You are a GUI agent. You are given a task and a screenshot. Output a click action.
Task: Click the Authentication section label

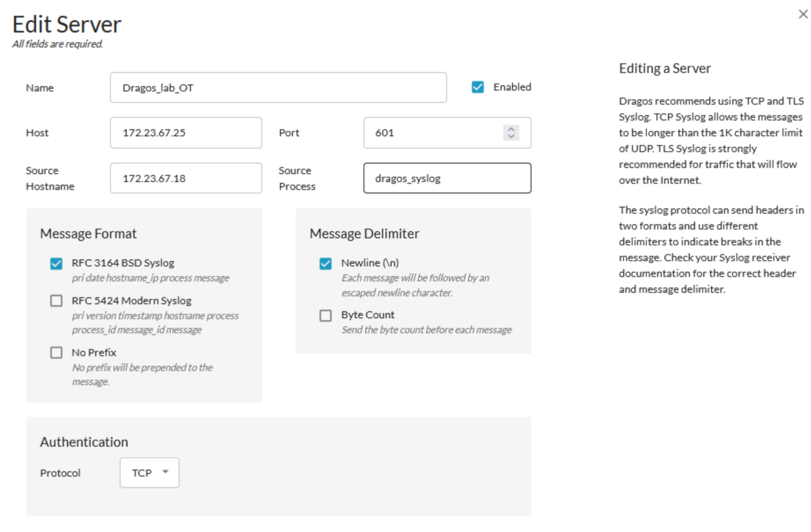coord(84,442)
